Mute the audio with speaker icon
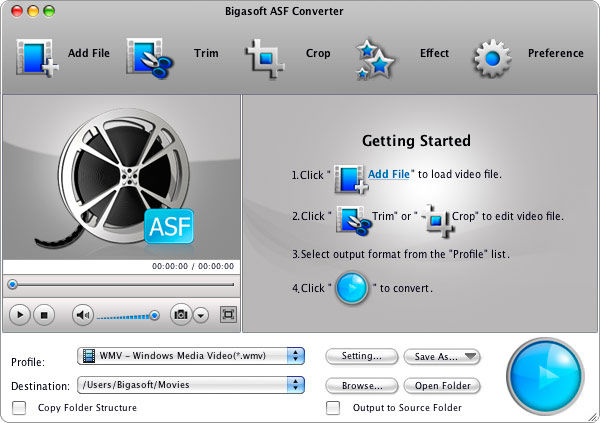The image size is (600, 423). coord(83,315)
